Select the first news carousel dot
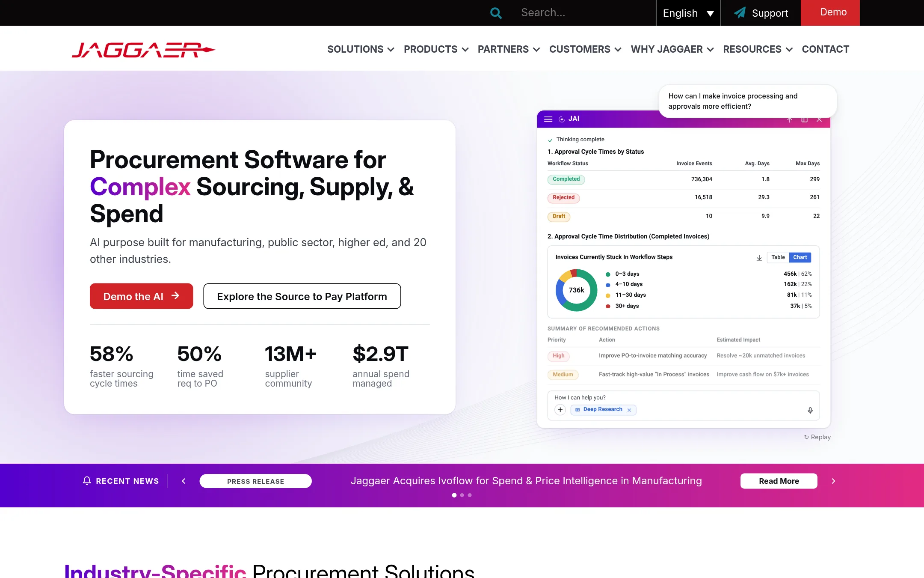This screenshot has height=578, width=924. point(454,495)
